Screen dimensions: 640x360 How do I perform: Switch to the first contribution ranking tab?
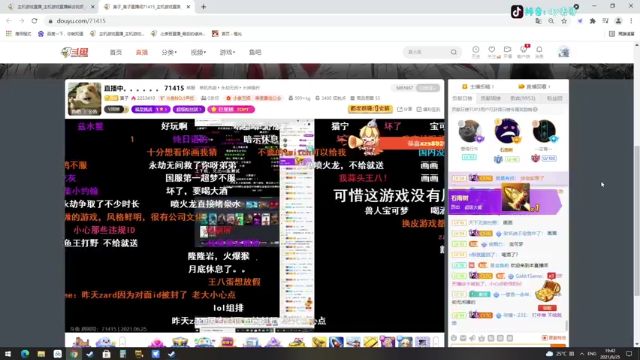pyautogui.click(x=462, y=98)
